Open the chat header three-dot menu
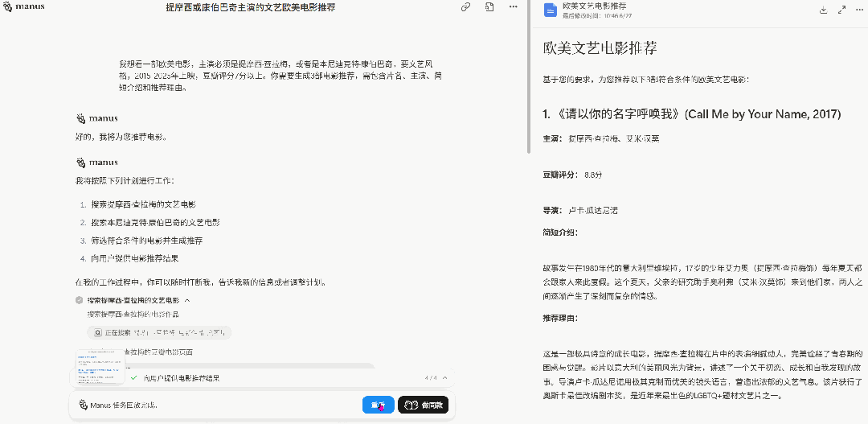This screenshot has width=868, height=424. click(x=513, y=7)
